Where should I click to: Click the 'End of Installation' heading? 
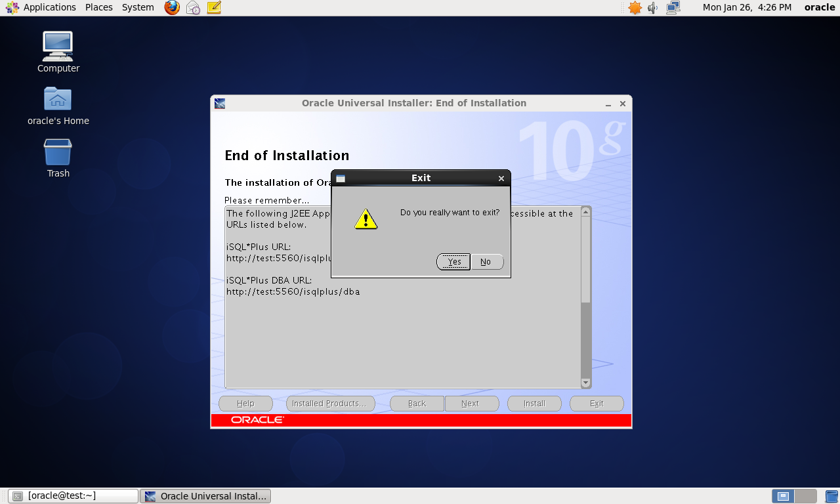tap(287, 156)
